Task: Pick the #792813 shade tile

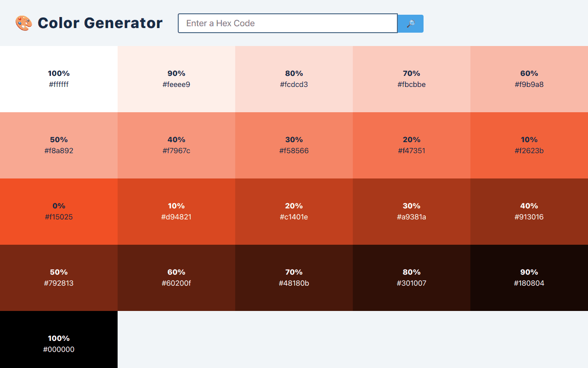Action: (59, 278)
